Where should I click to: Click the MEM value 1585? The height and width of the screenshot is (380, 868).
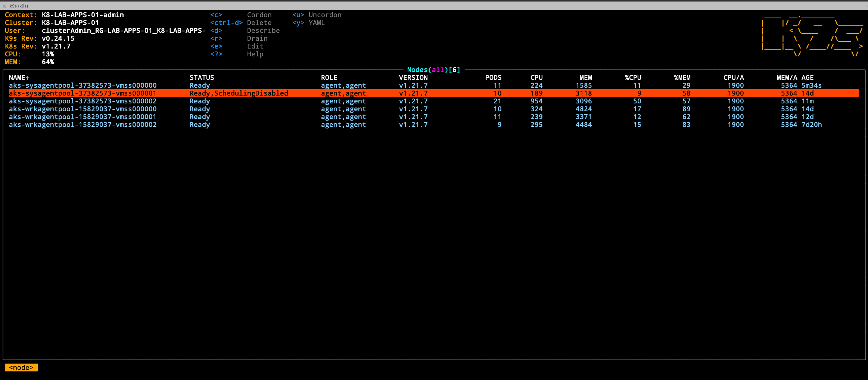coord(584,85)
